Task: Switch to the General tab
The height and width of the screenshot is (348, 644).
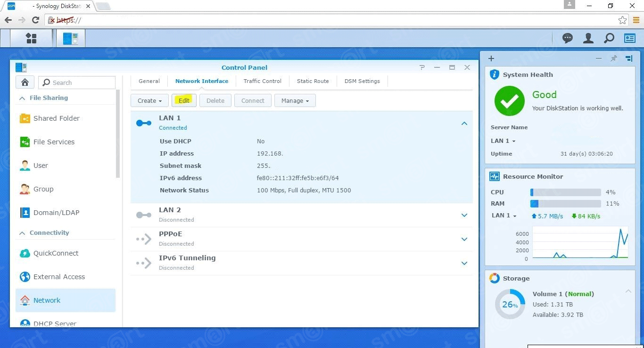Action: tap(149, 81)
